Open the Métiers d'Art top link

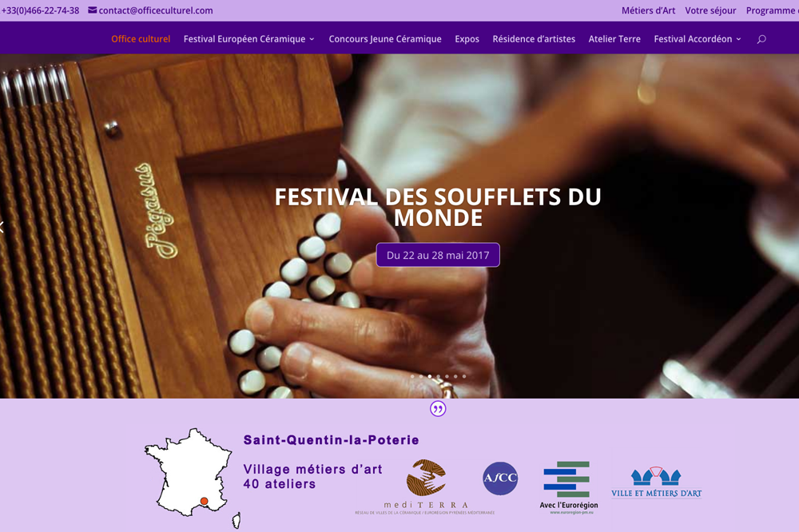point(648,10)
